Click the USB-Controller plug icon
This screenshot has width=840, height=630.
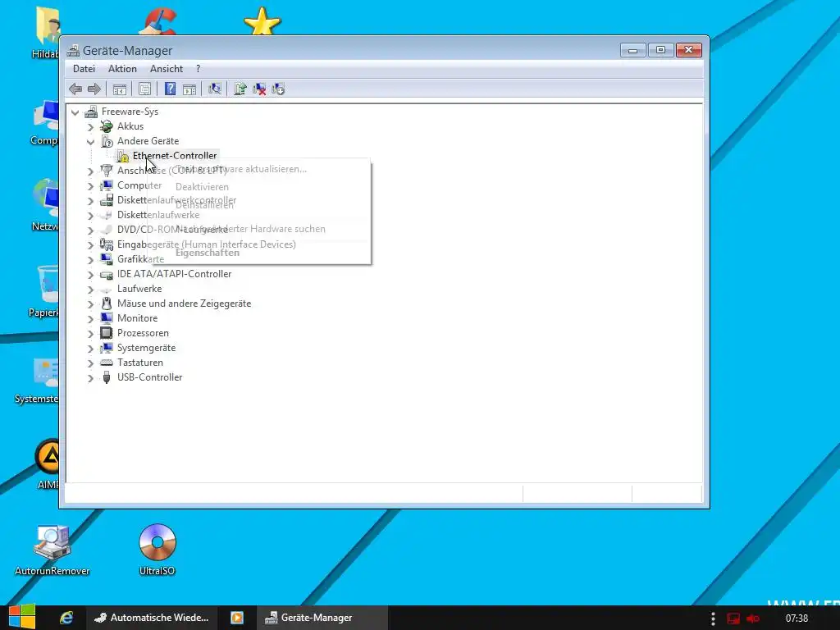tap(107, 377)
